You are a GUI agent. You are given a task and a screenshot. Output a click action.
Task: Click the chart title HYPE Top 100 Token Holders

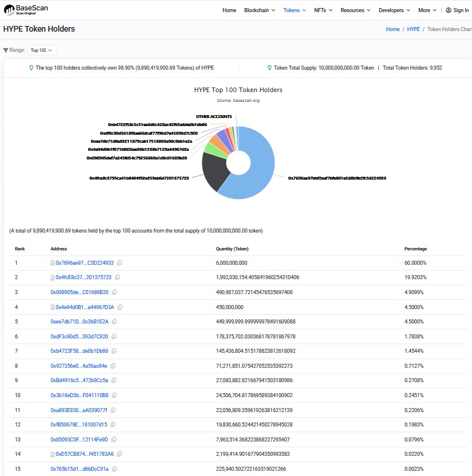[238, 90]
